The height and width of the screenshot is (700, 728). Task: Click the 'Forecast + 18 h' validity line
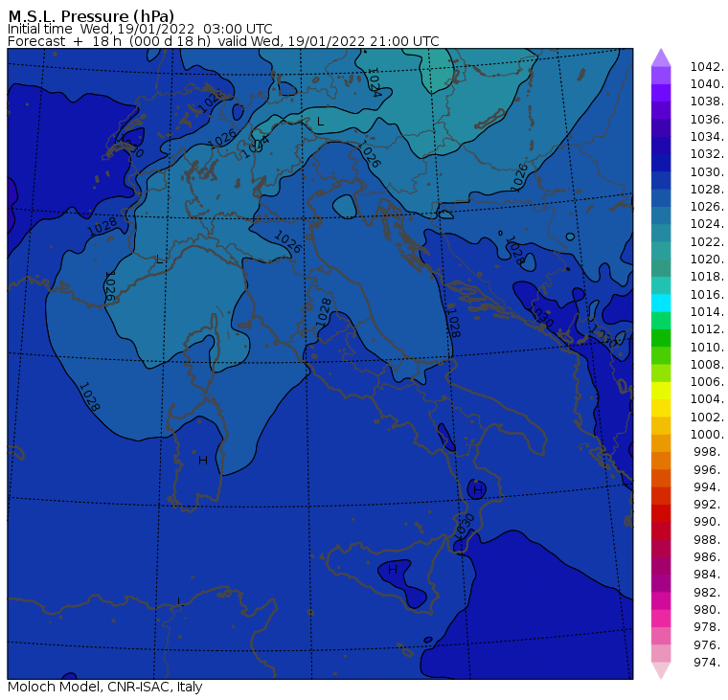[x=223, y=41]
